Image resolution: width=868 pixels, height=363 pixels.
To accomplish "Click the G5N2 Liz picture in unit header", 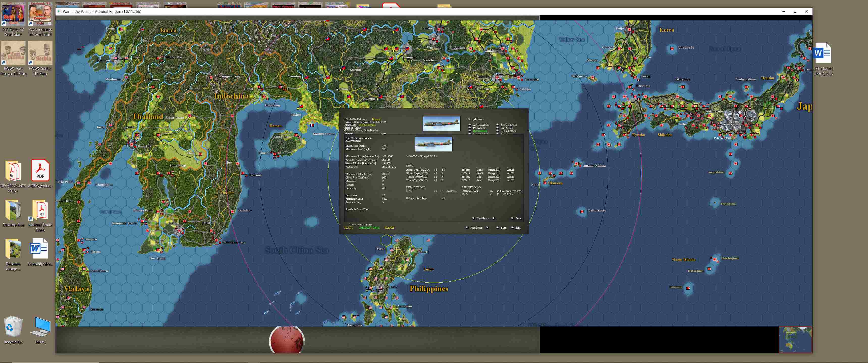I will click(441, 124).
